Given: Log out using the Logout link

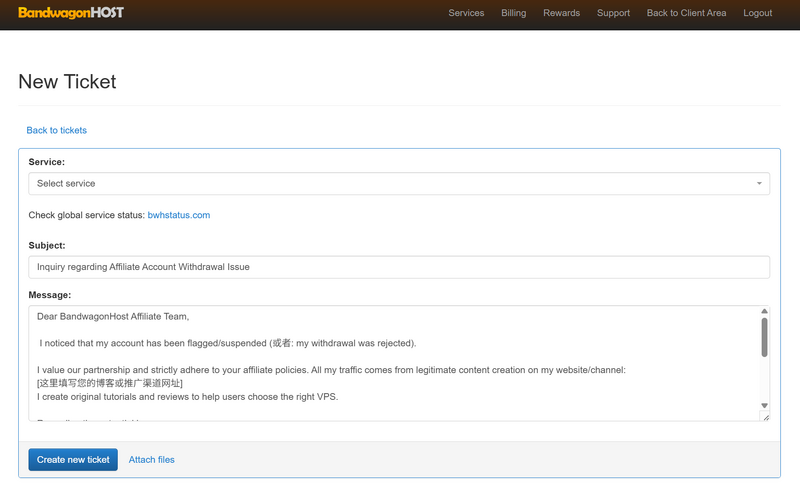Looking at the screenshot, I should [757, 13].
